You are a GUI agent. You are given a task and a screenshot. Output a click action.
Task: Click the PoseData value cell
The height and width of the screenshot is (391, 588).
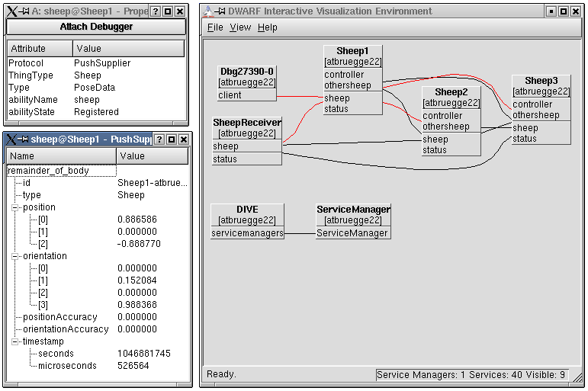[95, 88]
